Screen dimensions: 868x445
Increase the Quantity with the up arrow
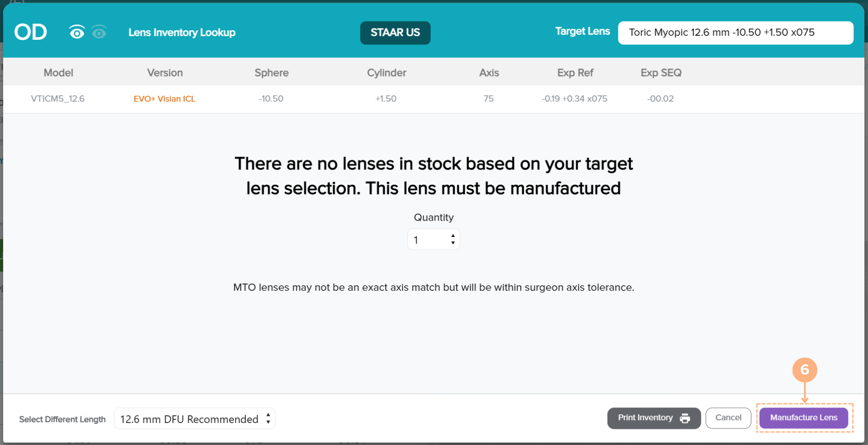pyautogui.click(x=453, y=236)
